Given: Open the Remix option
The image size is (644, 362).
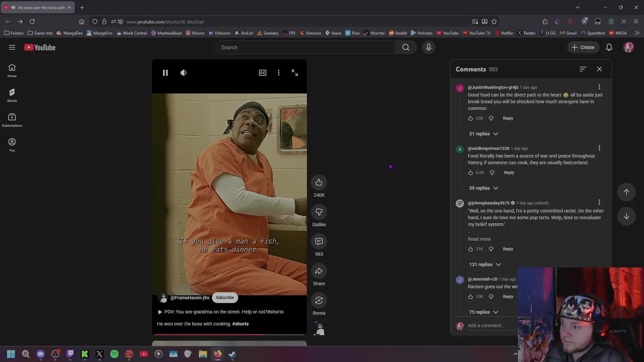Looking at the screenshot, I should click(319, 300).
